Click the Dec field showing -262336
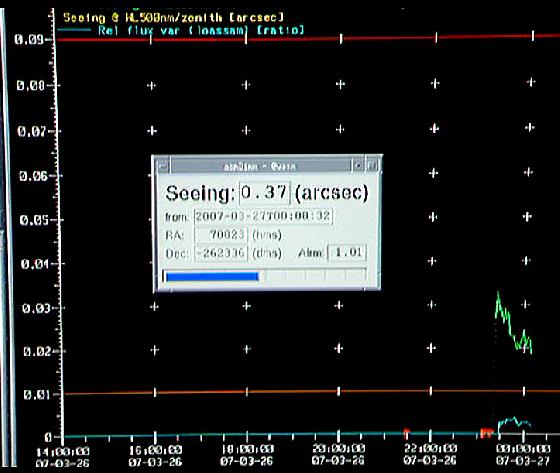Viewport: 560px width, 473px height. [221, 253]
